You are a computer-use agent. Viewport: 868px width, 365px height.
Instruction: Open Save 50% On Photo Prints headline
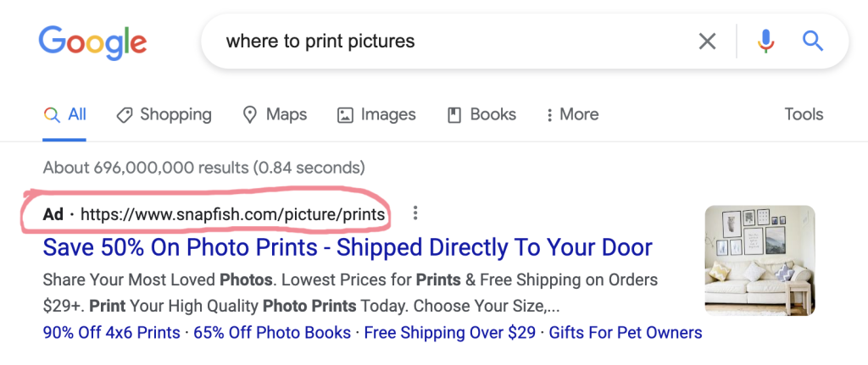coord(348,247)
